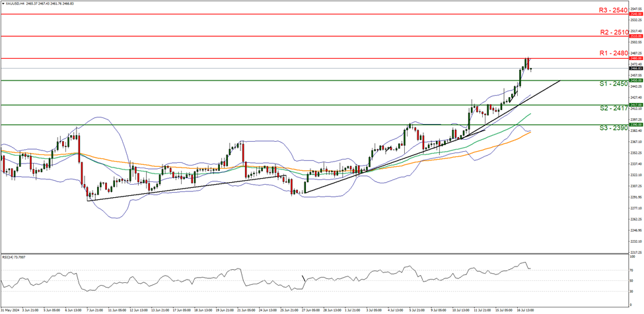The width and height of the screenshot is (644, 314).
Task: Click the 2532.25 price axis value
Action: 635,20
